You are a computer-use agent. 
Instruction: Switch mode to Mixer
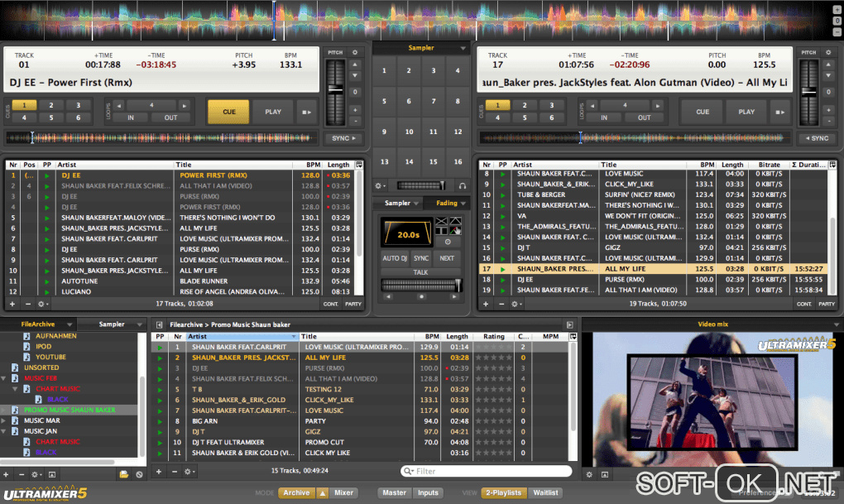click(343, 492)
